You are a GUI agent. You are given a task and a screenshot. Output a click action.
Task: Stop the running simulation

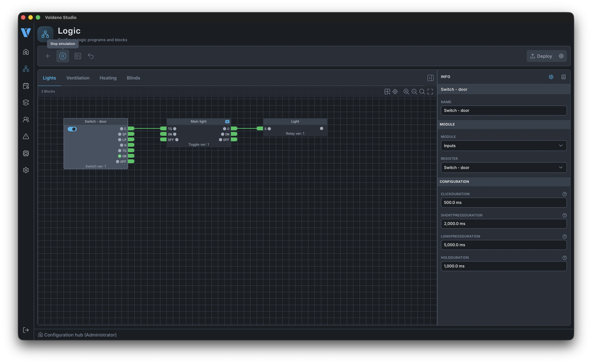[x=63, y=56]
